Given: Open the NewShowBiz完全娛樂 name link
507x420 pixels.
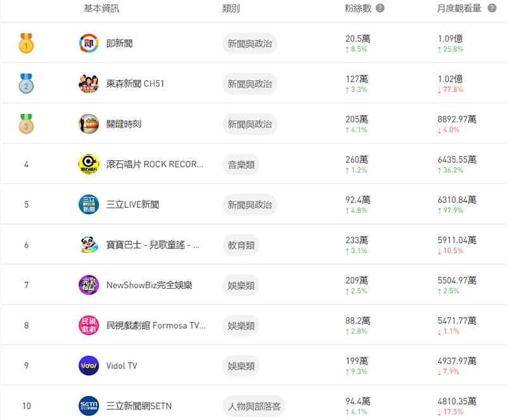Looking at the screenshot, I should (150, 285).
